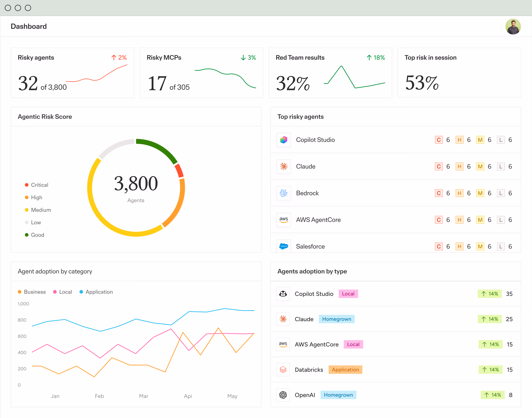Click the count 35 in the Copilot Studio row
This screenshot has width=532, height=418.
tap(509, 294)
